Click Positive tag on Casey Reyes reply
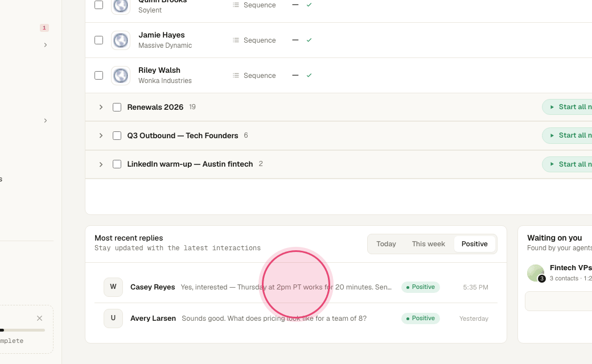This screenshot has width=592, height=364. [x=420, y=287]
